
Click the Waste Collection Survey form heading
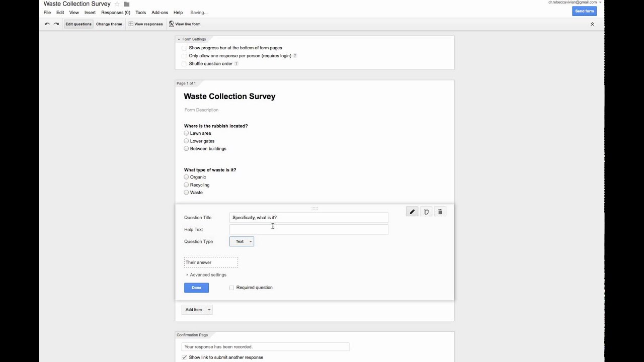(229, 97)
